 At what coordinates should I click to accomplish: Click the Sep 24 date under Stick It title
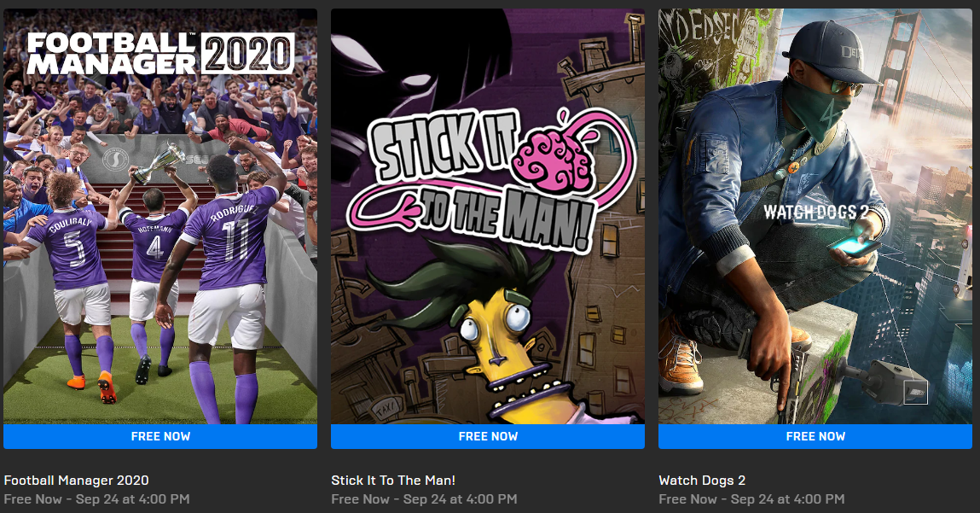click(425, 498)
